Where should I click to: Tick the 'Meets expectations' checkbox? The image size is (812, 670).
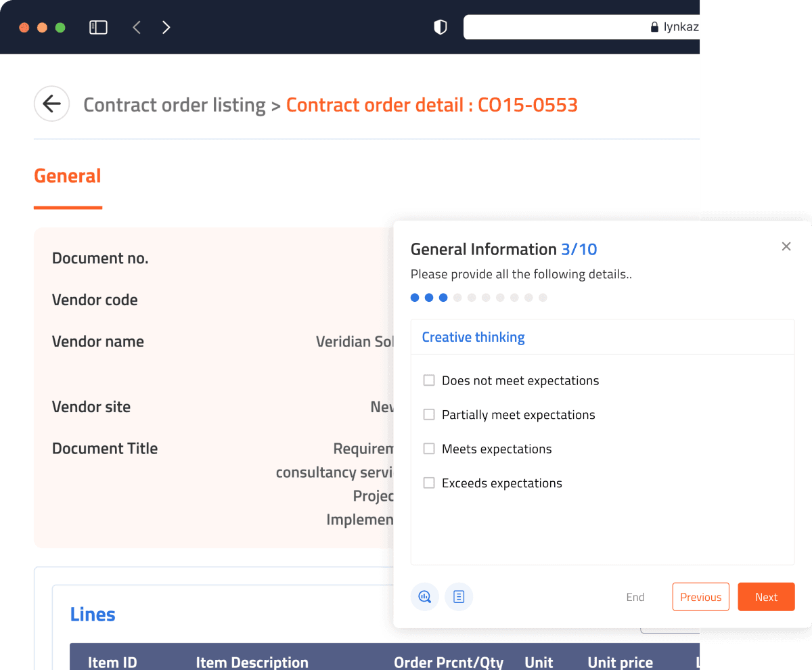[x=429, y=449]
